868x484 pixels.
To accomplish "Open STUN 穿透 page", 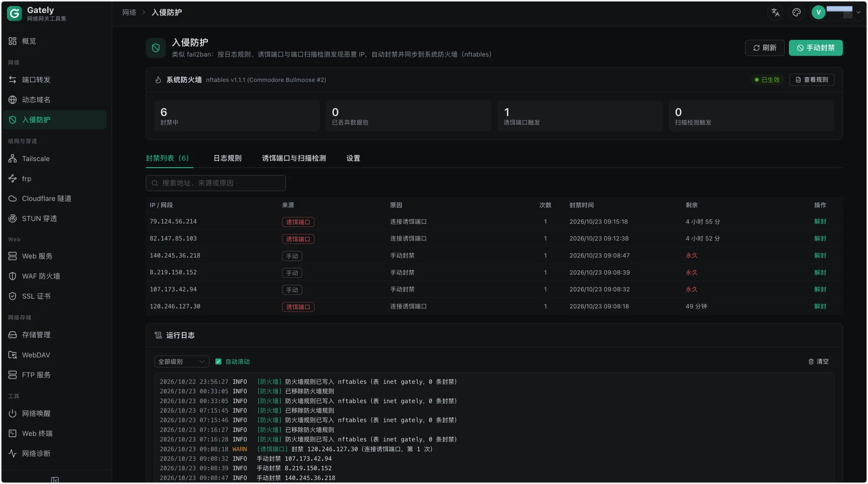I will pyautogui.click(x=55, y=219).
